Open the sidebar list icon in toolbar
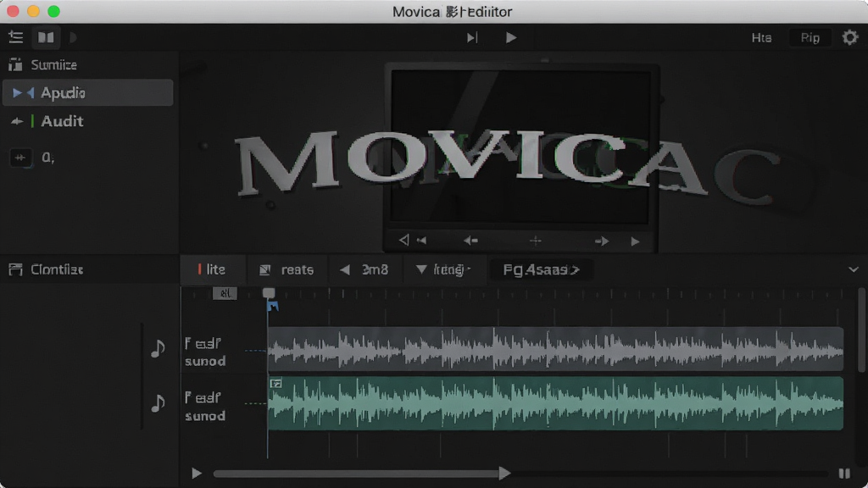This screenshot has height=488, width=868. [15, 37]
